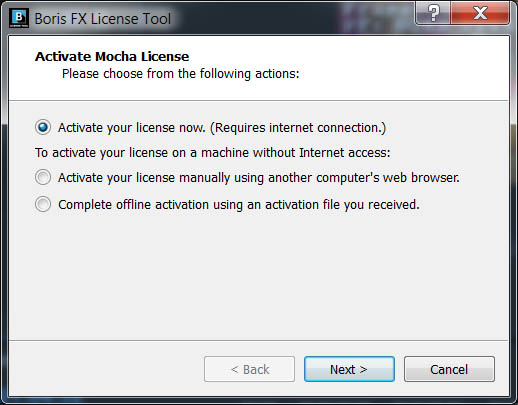Cancel the license activation wizard
Image resolution: width=518 pixels, height=405 pixels.
coord(449,369)
